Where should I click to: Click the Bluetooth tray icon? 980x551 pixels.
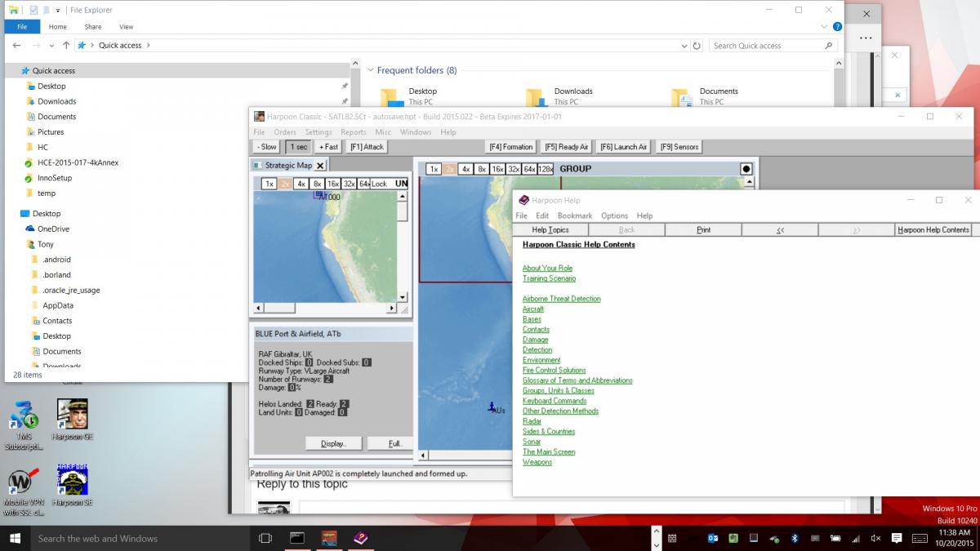[794, 538]
